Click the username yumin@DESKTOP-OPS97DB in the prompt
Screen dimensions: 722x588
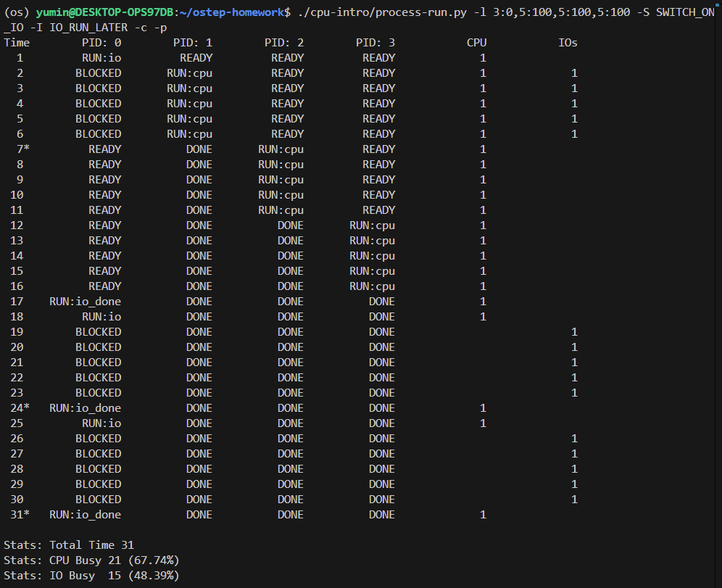[x=104, y=12]
